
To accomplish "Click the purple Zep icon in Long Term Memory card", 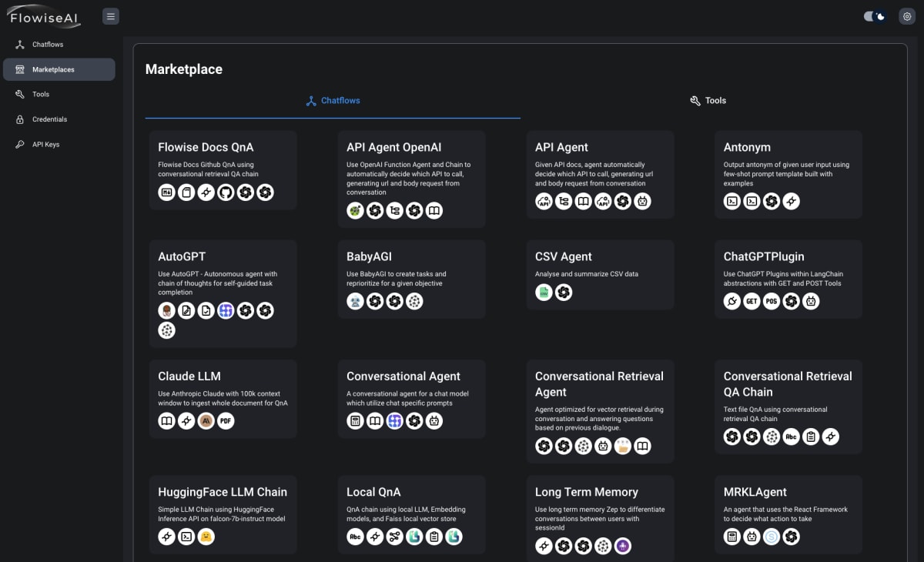I will tap(622, 546).
